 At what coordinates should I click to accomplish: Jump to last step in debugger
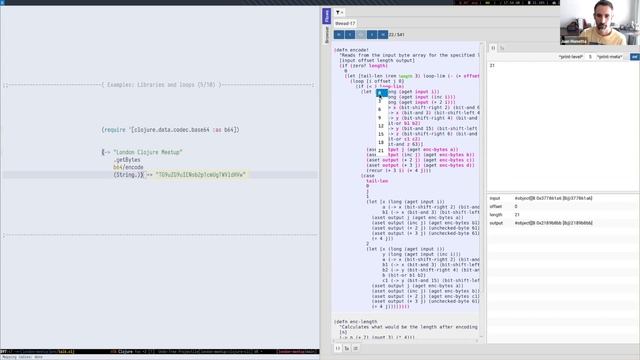tap(383, 35)
